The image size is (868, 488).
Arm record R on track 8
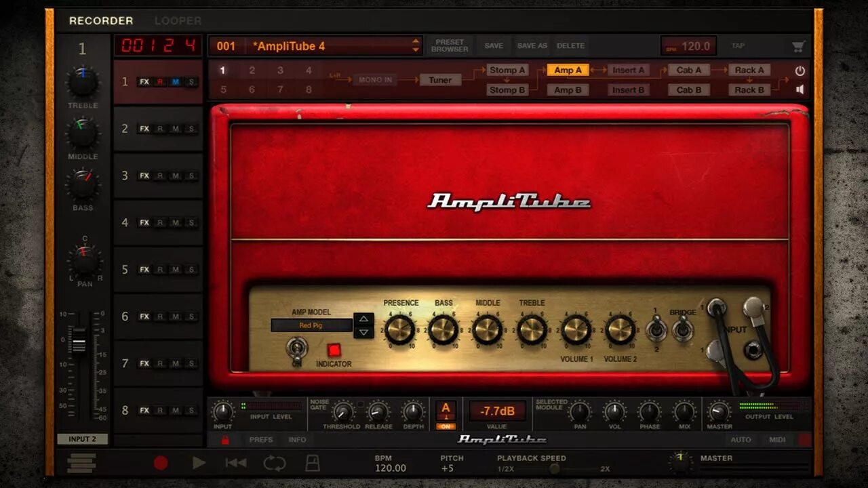coord(160,411)
